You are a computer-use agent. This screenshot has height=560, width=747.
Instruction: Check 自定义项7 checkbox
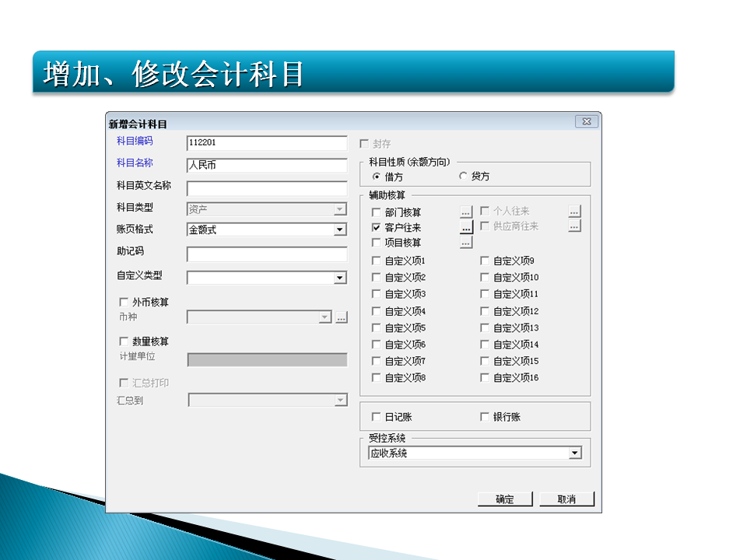pyautogui.click(x=376, y=361)
